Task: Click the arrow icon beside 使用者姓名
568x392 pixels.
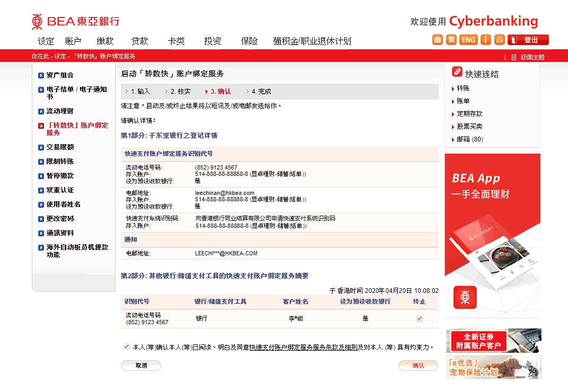Action: tap(41, 204)
